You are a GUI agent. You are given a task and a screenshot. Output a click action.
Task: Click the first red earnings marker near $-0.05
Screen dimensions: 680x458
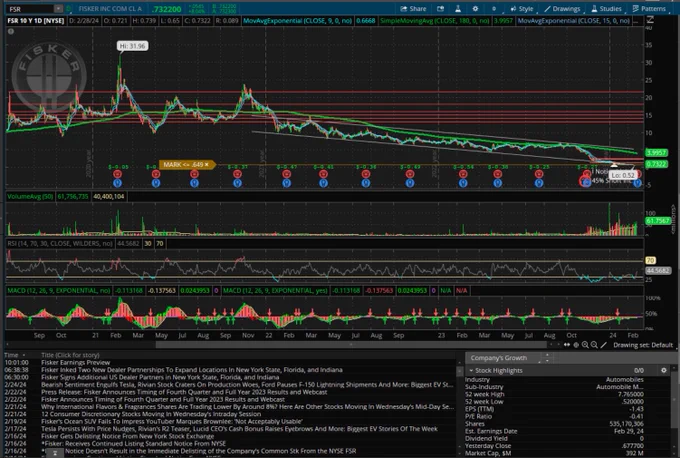(x=118, y=174)
